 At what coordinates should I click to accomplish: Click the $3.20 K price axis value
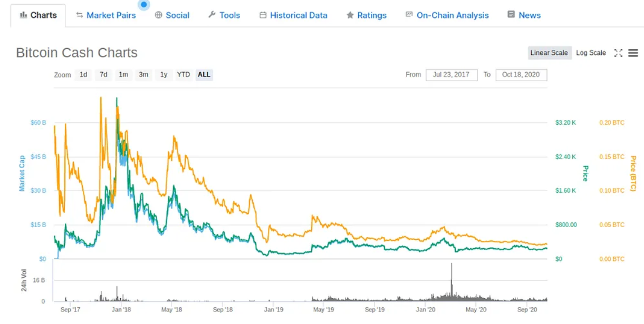565,123
